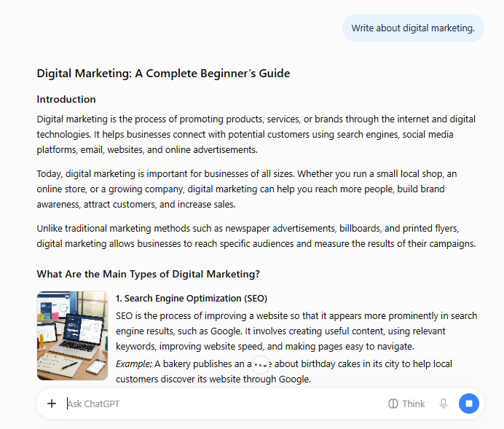The image size is (504, 429).
Task: Click the three-dot loading indicator bubble
Action: coord(260,365)
